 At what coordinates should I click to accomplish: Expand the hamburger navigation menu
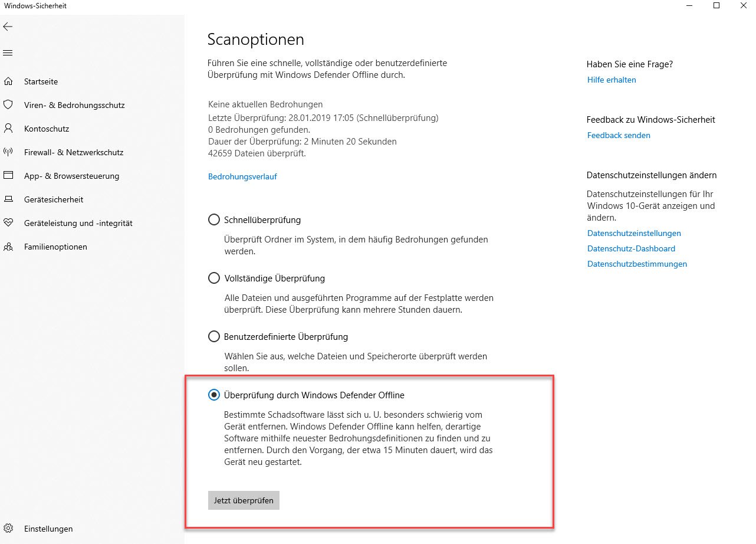pos(8,53)
